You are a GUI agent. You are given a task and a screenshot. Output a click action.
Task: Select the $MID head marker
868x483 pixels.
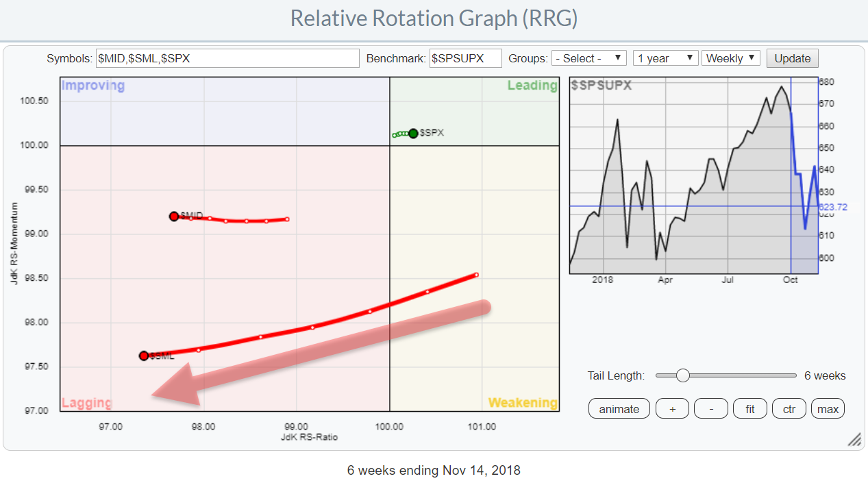(x=174, y=216)
